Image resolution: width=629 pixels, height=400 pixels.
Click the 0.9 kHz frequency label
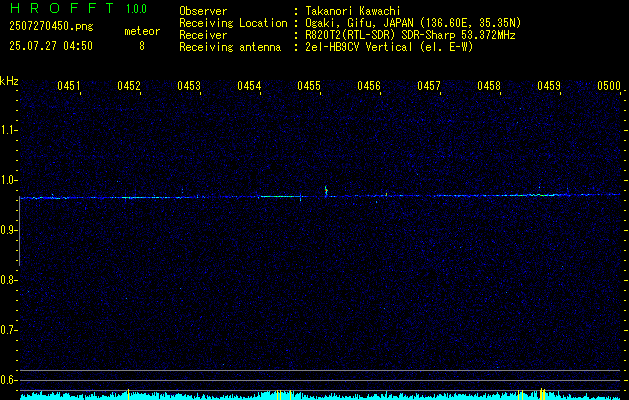(8, 230)
